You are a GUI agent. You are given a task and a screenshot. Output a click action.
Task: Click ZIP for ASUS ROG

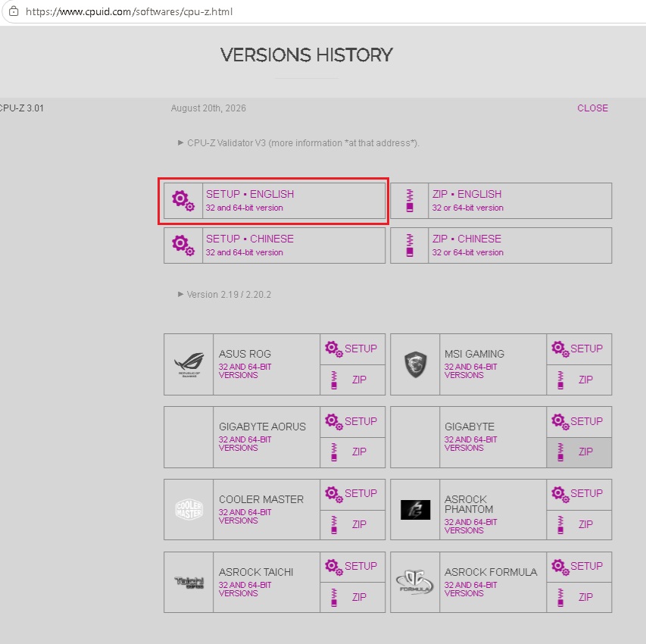353,380
